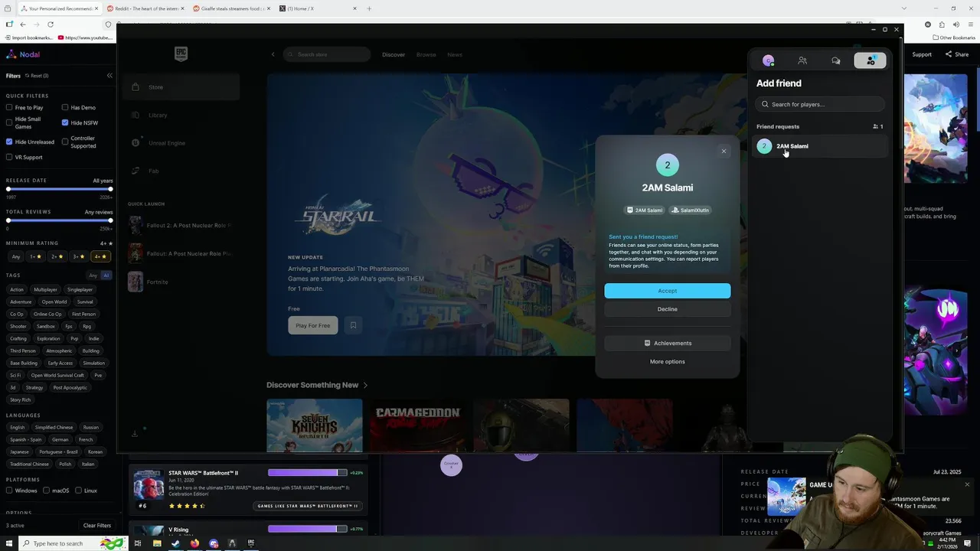Screen dimensions: 980x551
Task: Uncheck the Hide NSFW filter
Action: 65,122
